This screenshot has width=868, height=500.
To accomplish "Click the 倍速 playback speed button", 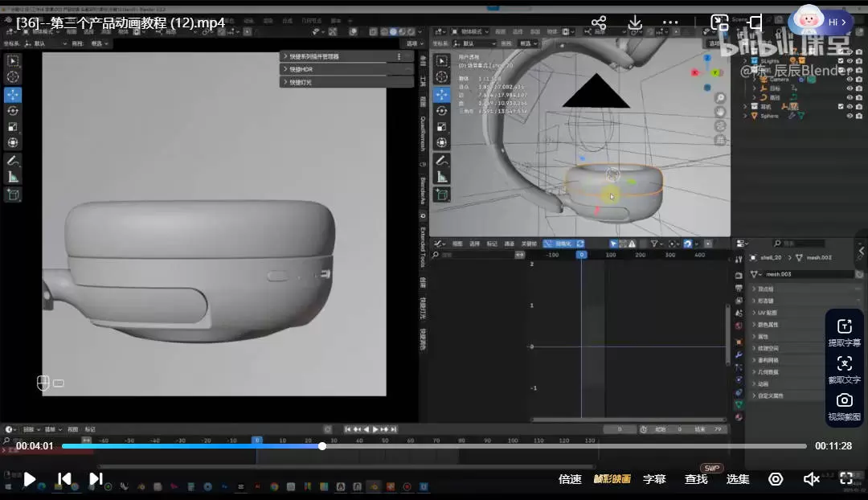I will [x=570, y=479].
